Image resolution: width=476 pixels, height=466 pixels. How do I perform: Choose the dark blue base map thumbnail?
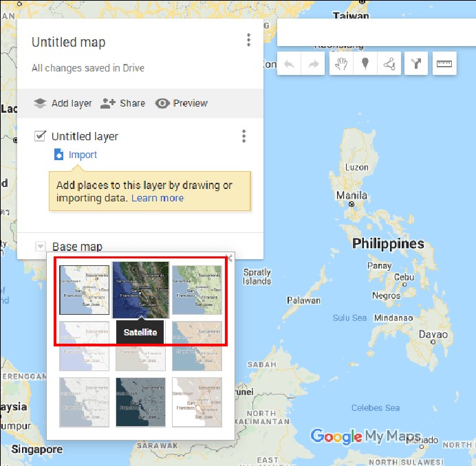(140, 402)
